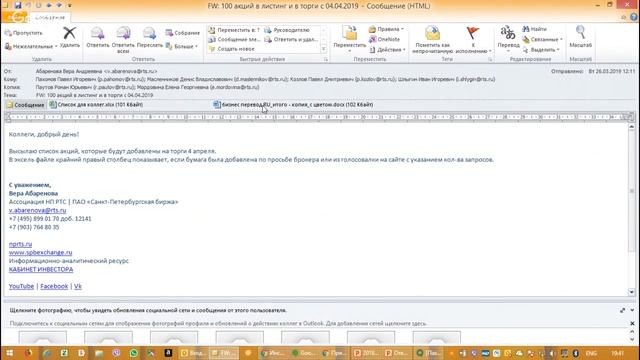This screenshot has height=360, width=640.
Task: Click К исполнению red flag icon
Action: 473,33
